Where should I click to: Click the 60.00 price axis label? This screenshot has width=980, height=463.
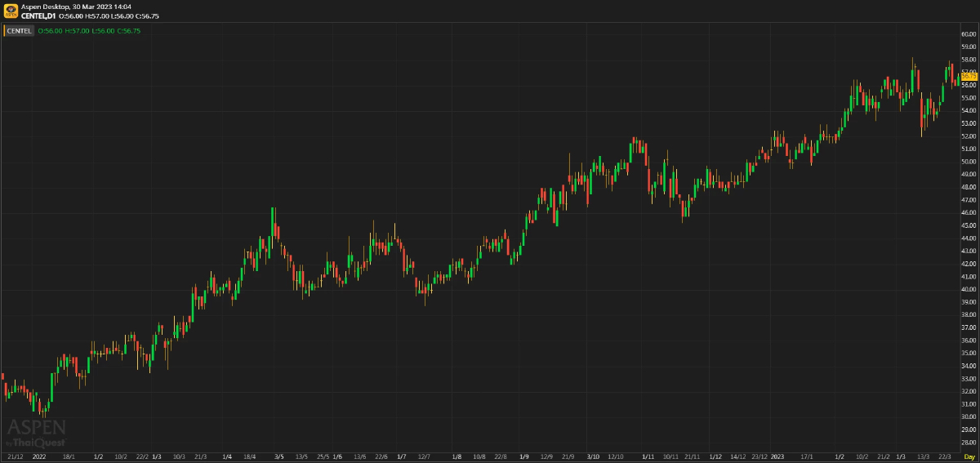tap(969, 34)
